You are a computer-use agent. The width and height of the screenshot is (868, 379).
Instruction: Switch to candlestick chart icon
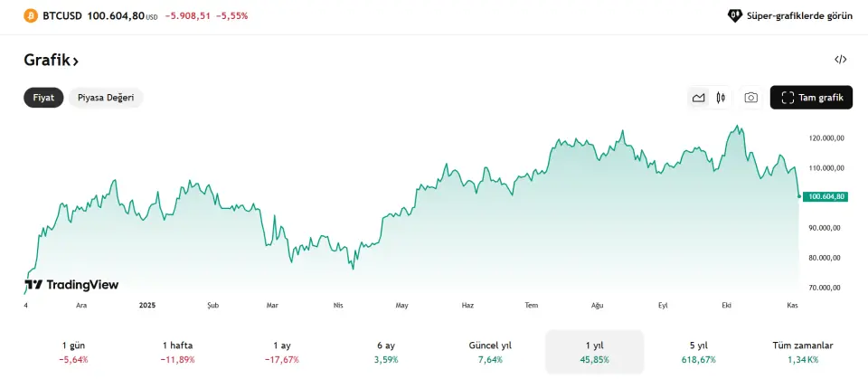pyautogui.click(x=721, y=98)
